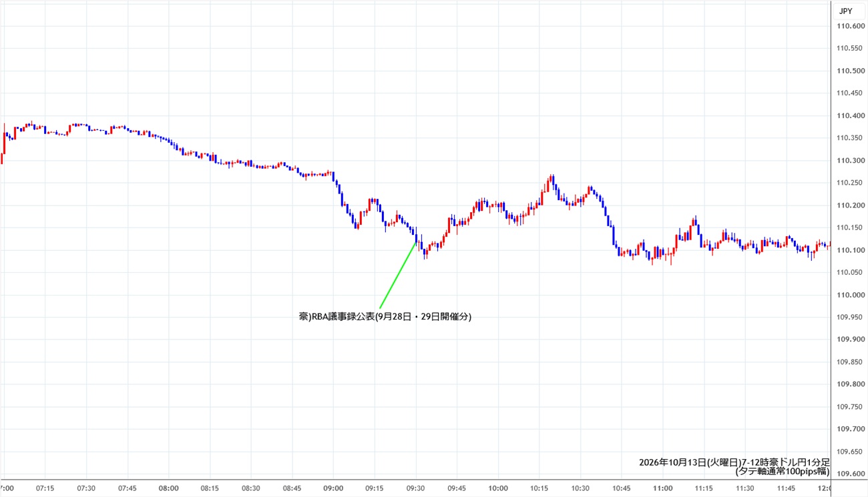Click the 110.600 price axis label

(x=851, y=26)
